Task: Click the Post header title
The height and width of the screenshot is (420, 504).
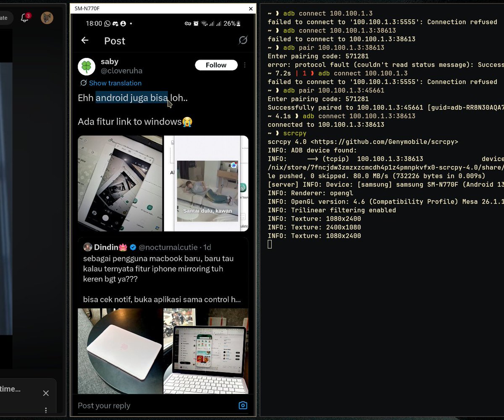Action: click(x=115, y=41)
